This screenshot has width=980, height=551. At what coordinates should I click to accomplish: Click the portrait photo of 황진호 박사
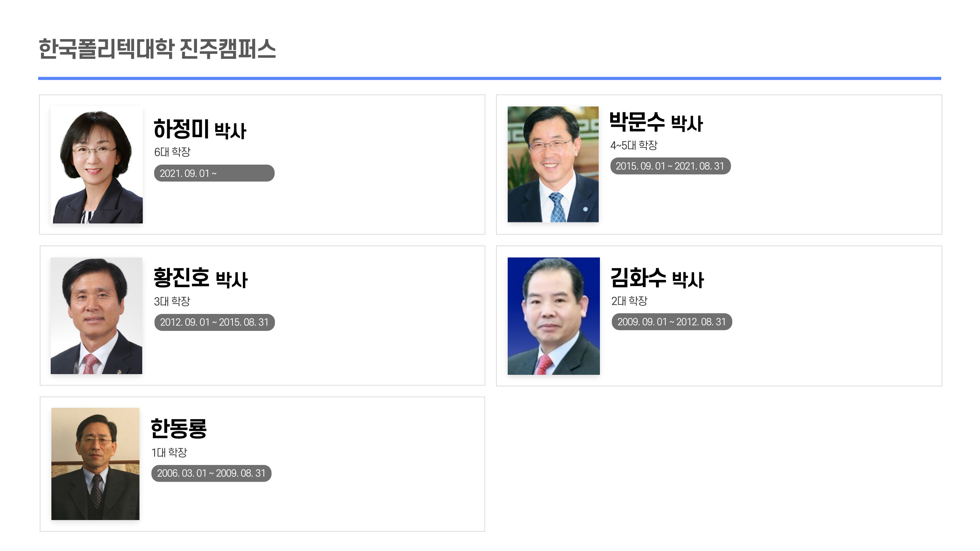pyautogui.click(x=96, y=316)
